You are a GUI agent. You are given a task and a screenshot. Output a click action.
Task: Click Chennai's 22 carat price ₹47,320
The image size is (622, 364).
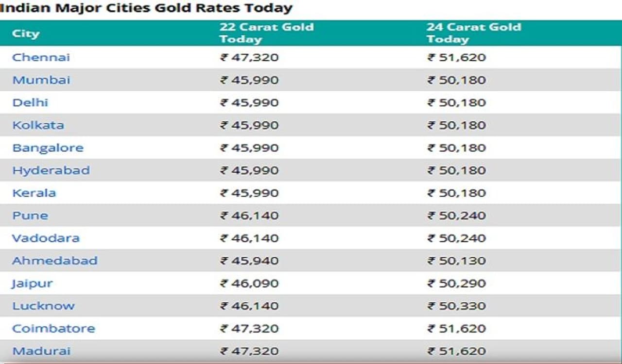coord(249,57)
